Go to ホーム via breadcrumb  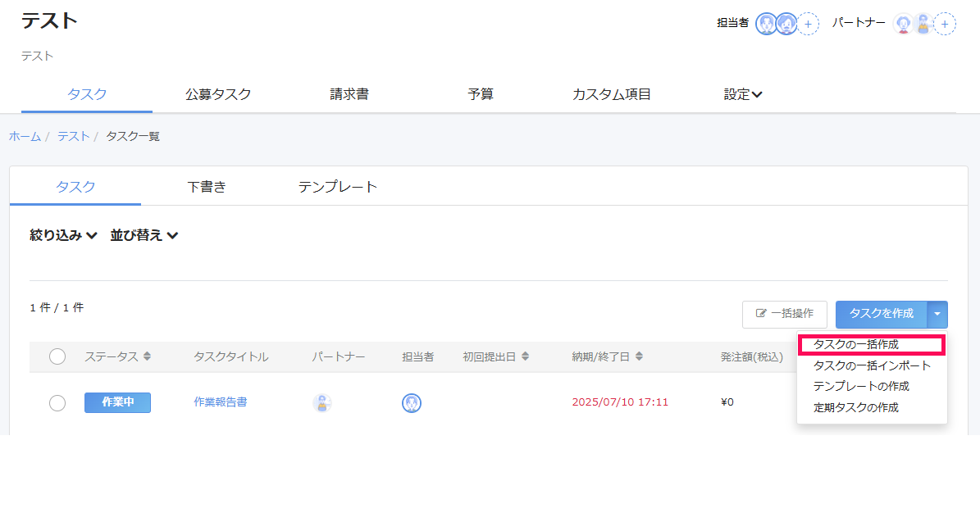(x=25, y=136)
